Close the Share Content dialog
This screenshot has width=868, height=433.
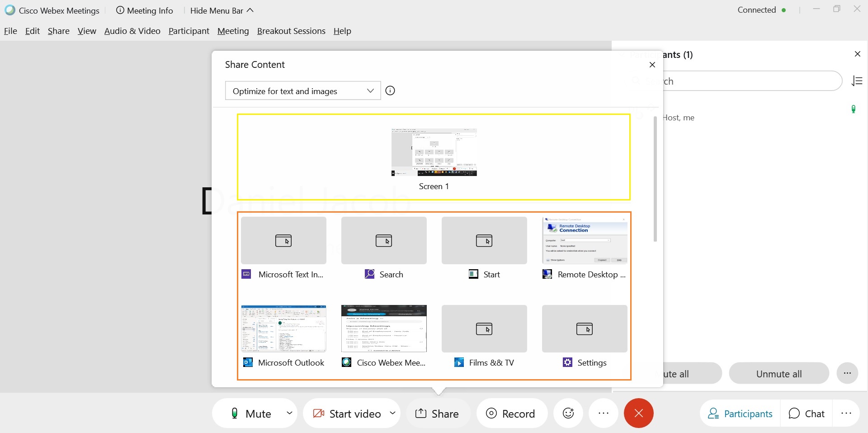(x=652, y=65)
